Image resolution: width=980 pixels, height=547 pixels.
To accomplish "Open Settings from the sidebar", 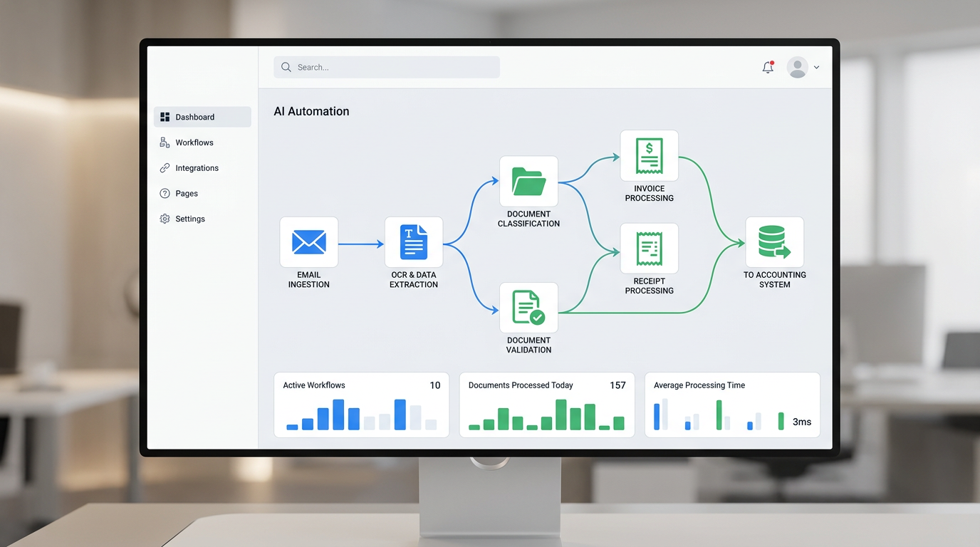I will coord(190,219).
